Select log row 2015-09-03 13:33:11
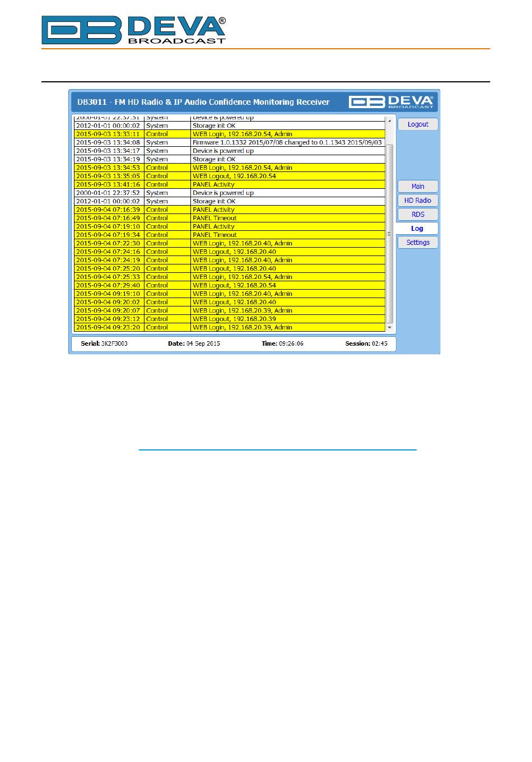The image size is (532, 762). [230, 134]
